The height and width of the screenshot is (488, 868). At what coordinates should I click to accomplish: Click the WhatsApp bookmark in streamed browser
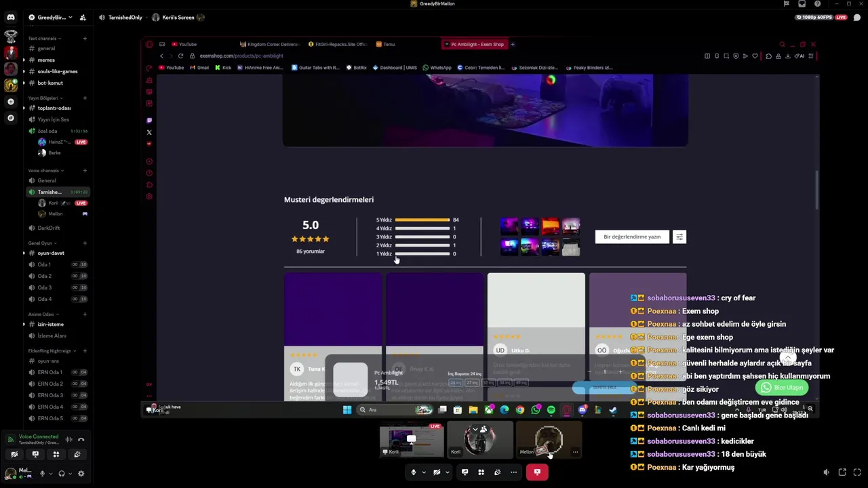click(x=437, y=68)
